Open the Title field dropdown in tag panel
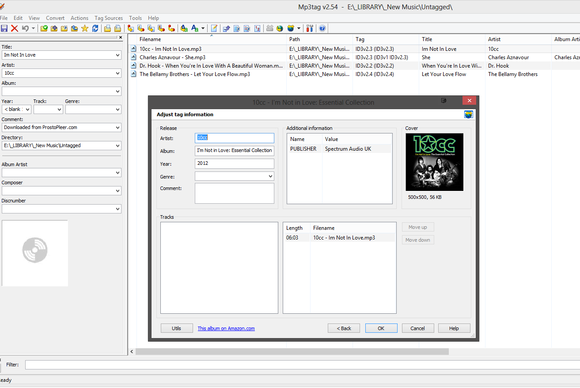The height and width of the screenshot is (388, 580). [x=117, y=55]
